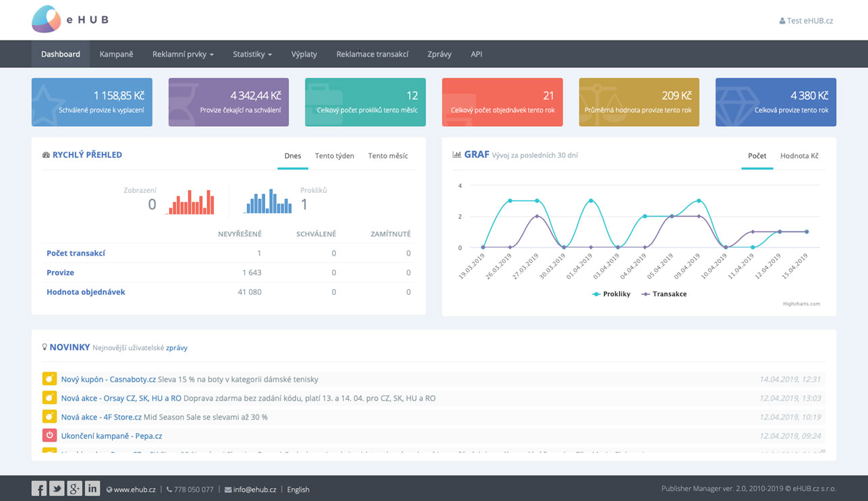
Task: Click the red power icon beside Pepa.cz
Action: point(49,436)
